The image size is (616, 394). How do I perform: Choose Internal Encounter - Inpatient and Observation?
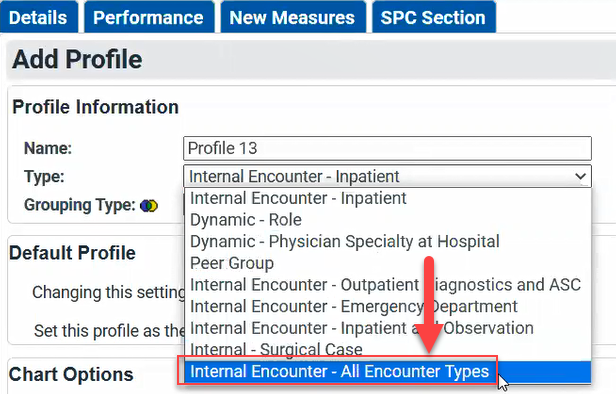pyautogui.click(x=387, y=328)
